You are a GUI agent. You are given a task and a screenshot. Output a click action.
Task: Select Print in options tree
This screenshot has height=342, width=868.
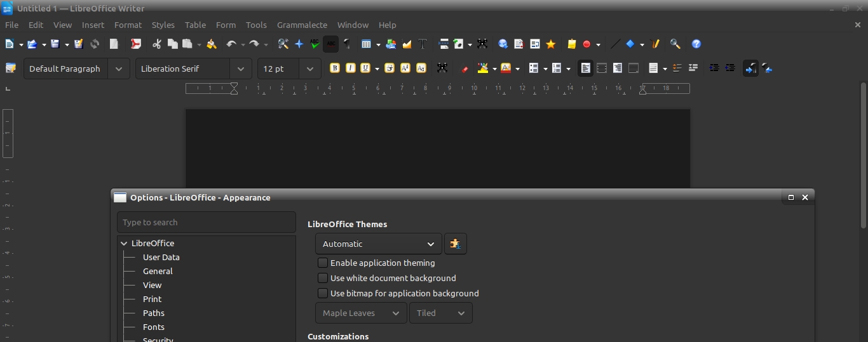[x=152, y=299]
